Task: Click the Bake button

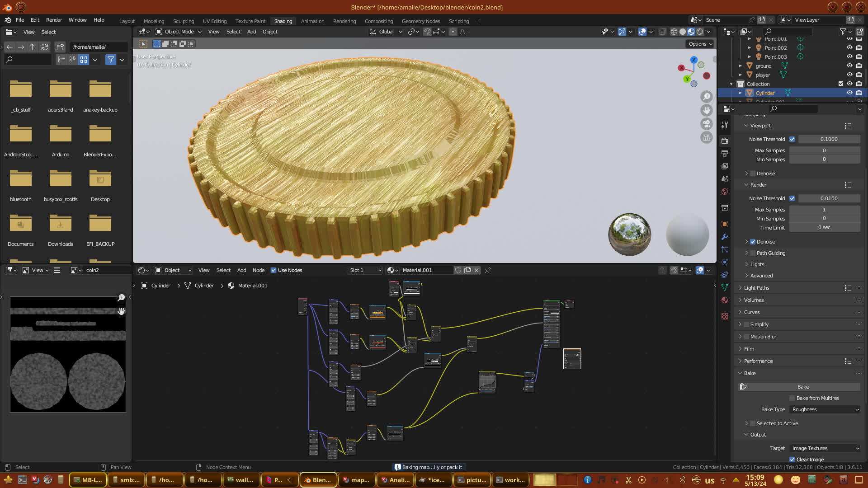Action: click(802, 387)
